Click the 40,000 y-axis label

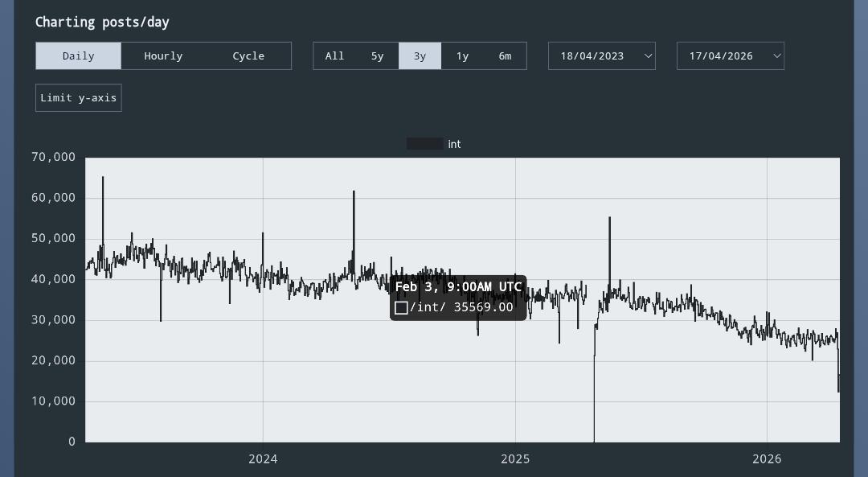tap(53, 279)
